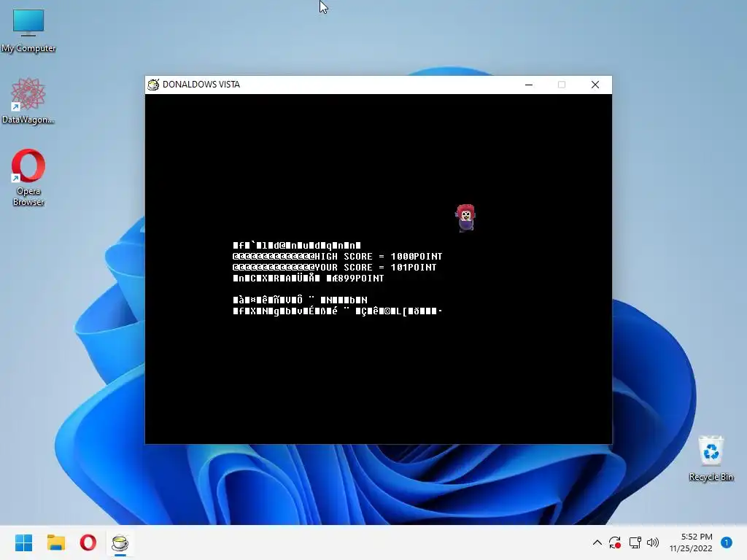Open network settings from tray icon
Viewport: 747px width, 560px height.
635,542
